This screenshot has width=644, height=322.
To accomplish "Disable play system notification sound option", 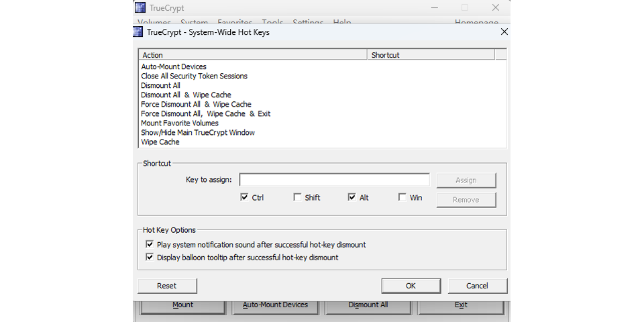I will pos(150,245).
